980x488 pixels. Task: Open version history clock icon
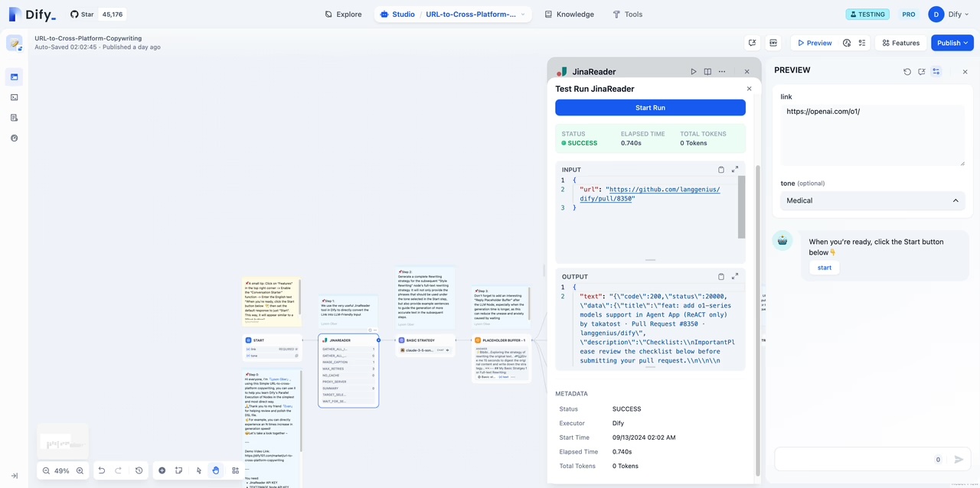point(139,471)
